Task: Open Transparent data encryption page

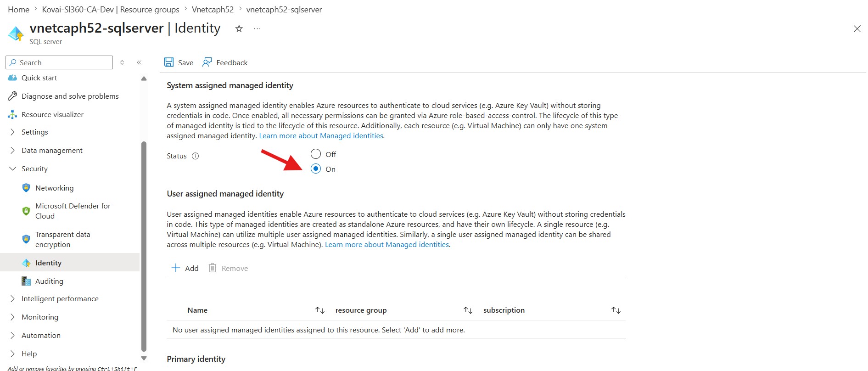Action: [x=63, y=239]
